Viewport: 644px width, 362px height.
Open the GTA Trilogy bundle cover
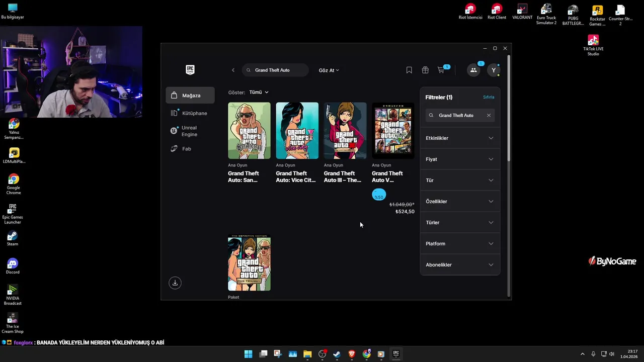(x=249, y=263)
